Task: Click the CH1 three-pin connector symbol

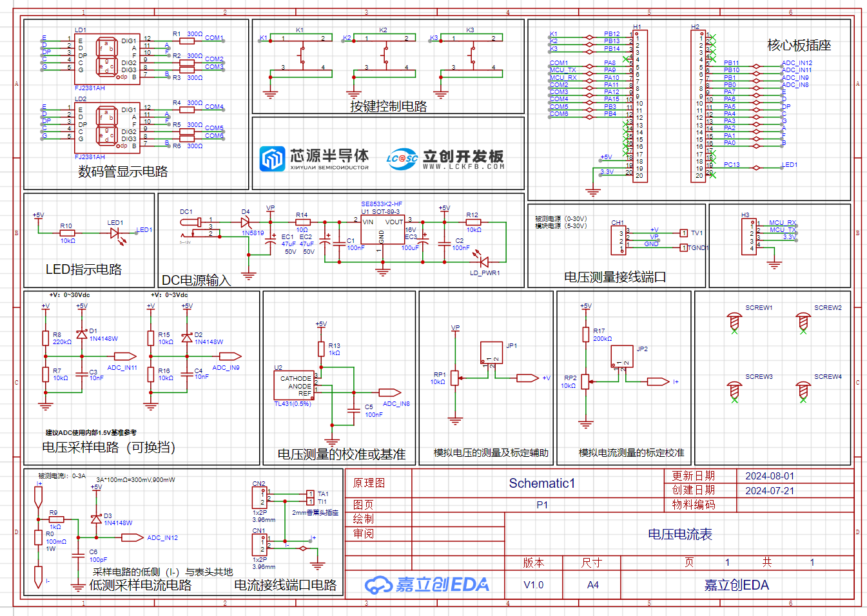Action: click(619, 241)
